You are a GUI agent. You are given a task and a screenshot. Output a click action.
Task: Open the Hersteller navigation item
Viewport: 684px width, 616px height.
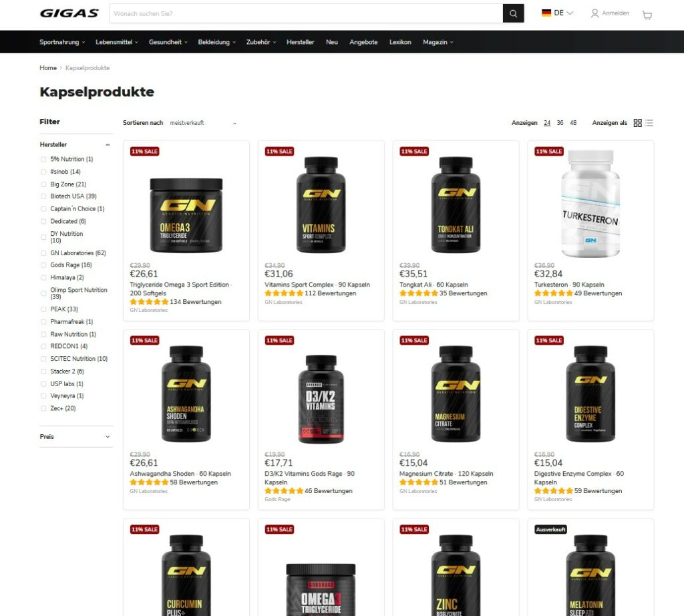coord(300,42)
